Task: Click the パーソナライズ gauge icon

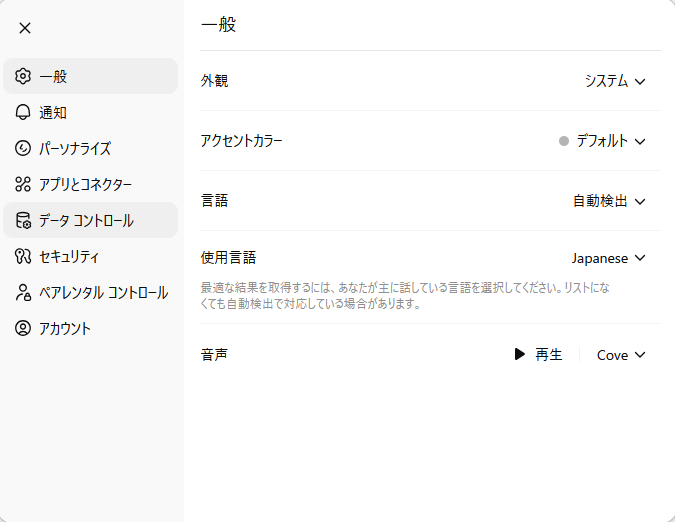Action: coord(23,148)
